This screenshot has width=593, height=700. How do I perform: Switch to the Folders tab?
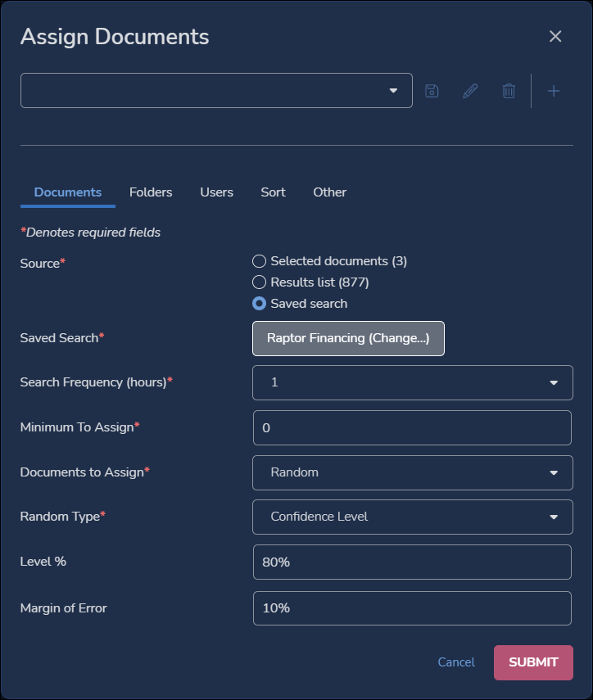point(151,192)
